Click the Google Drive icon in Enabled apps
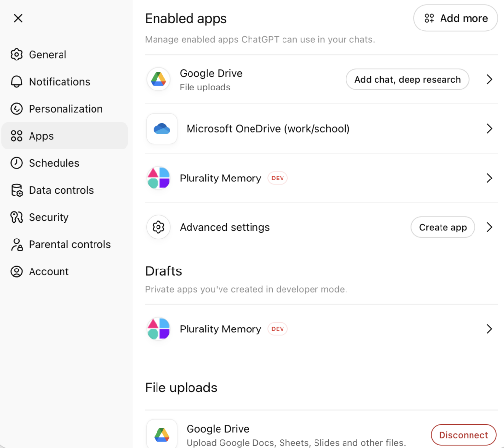 pyautogui.click(x=158, y=79)
